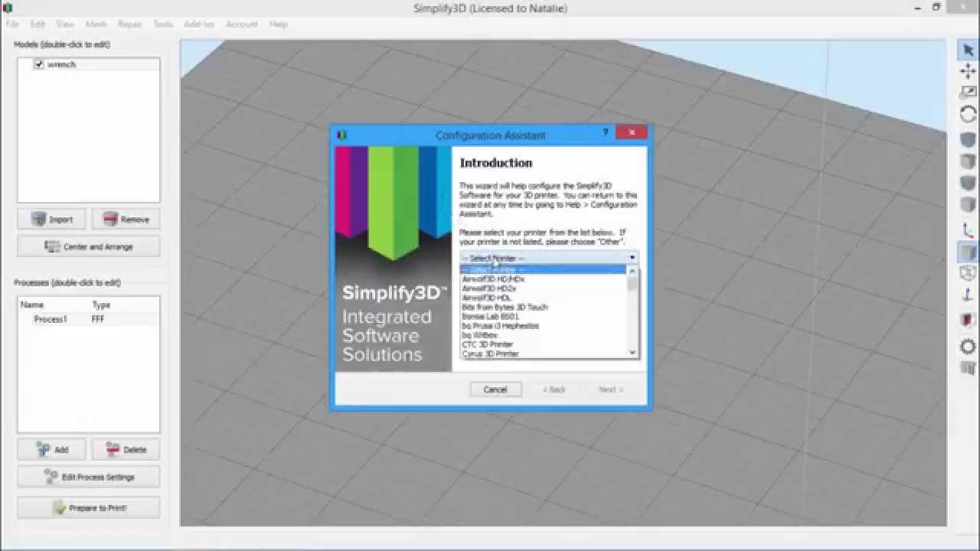Toggle the coordinate axes display icon
The image size is (980, 551).
[x=968, y=230]
